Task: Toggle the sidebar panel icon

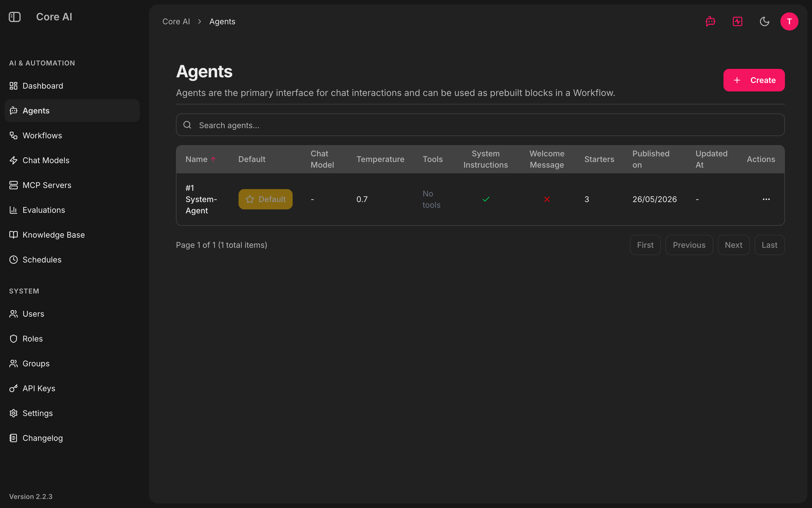Action: click(14, 17)
